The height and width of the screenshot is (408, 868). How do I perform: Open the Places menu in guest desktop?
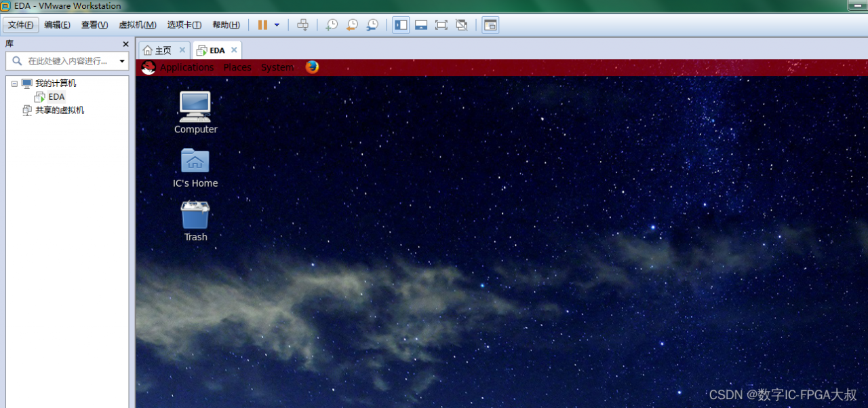click(237, 67)
